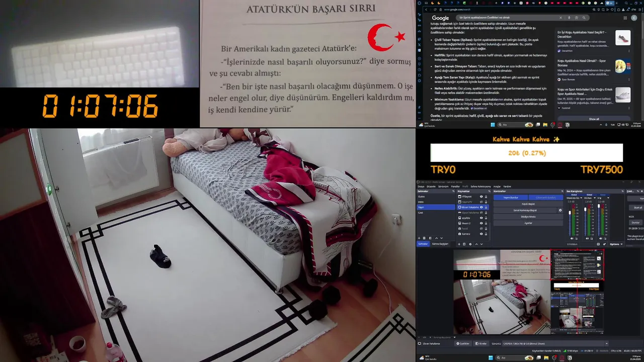Remove selected scene with the trash icon
Screen dimensions: 644x362
point(424,238)
